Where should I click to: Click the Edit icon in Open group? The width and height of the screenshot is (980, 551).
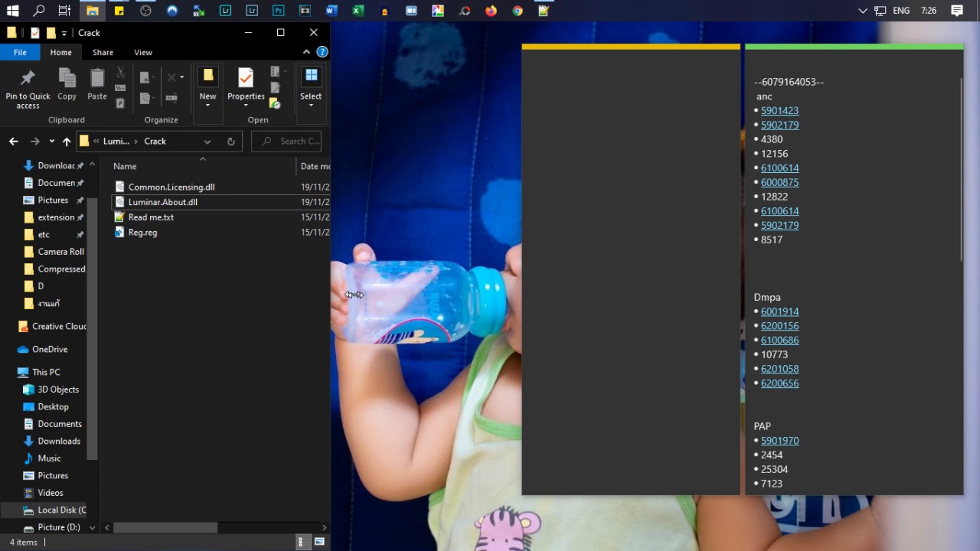(x=276, y=88)
